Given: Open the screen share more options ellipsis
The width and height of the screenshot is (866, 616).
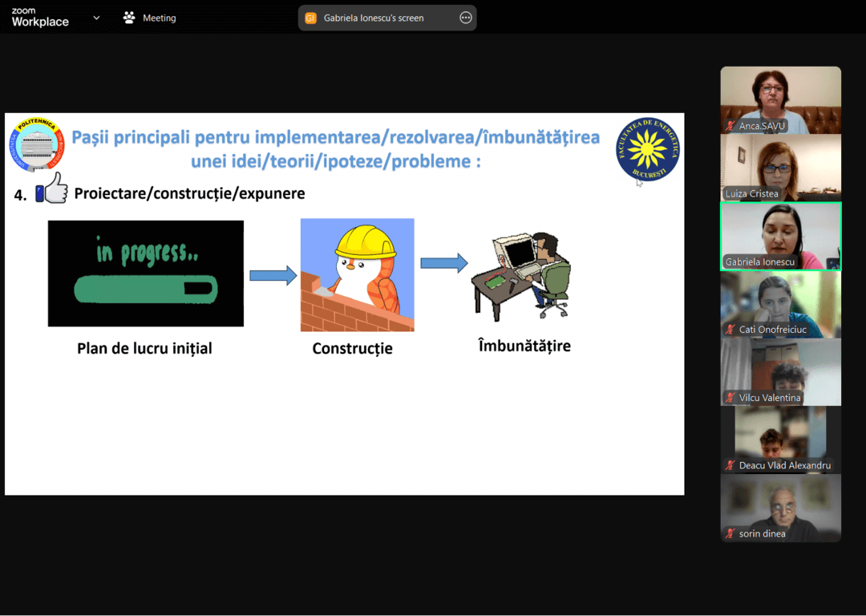Looking at the screenshot, I should point(465,18).
